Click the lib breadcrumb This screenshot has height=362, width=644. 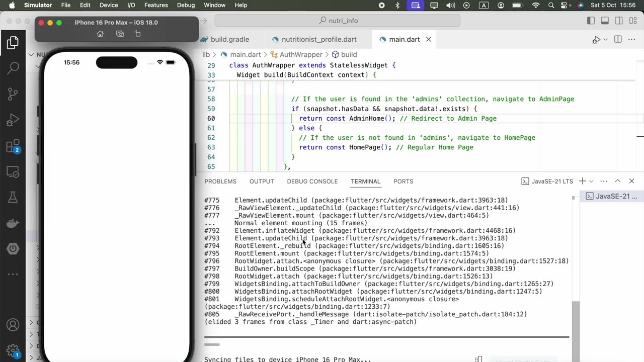click(206, 54)
